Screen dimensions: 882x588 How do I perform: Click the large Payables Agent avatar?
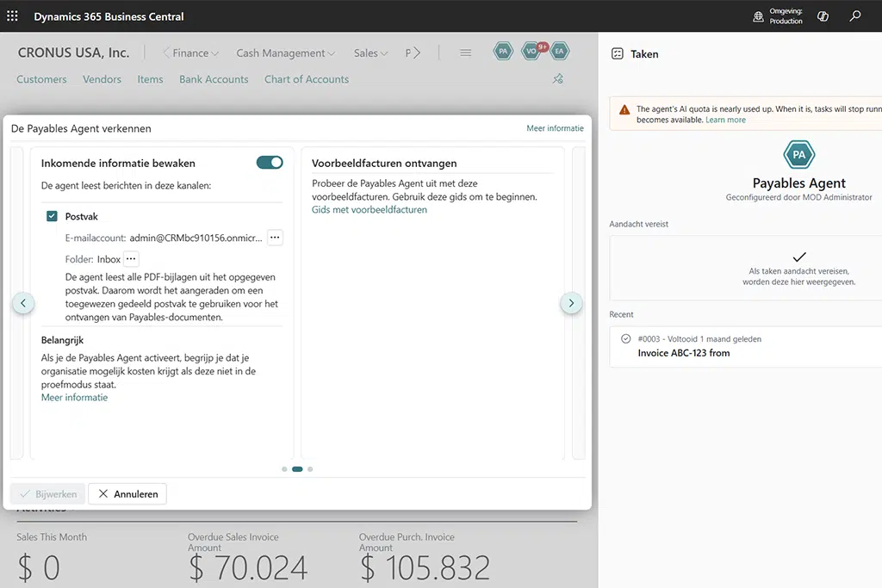tap(798, 155)
